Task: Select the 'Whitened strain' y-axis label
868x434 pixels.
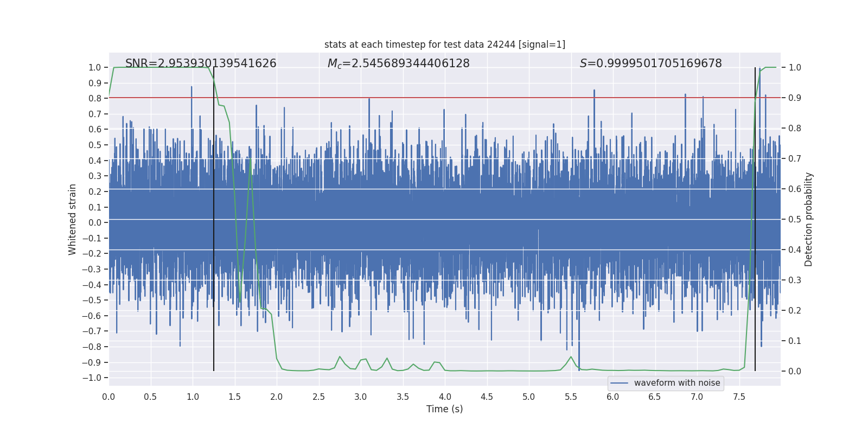Action: (73, 219)
